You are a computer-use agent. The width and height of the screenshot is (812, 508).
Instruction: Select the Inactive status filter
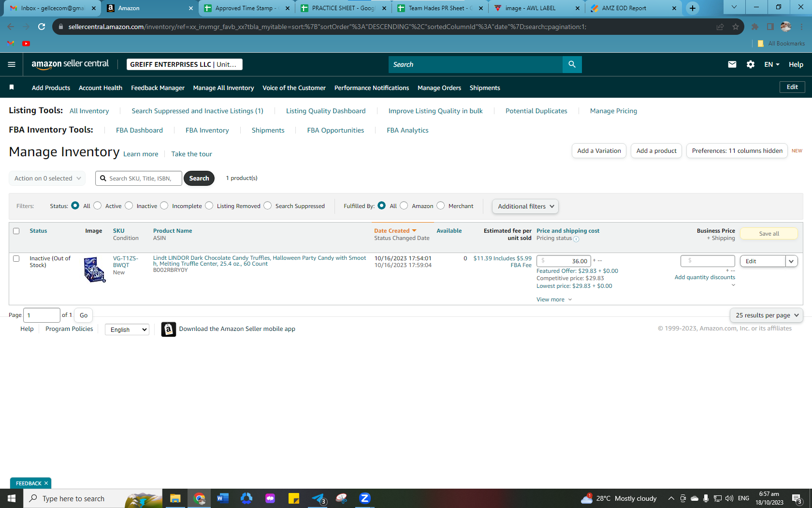tap(129, 206)
